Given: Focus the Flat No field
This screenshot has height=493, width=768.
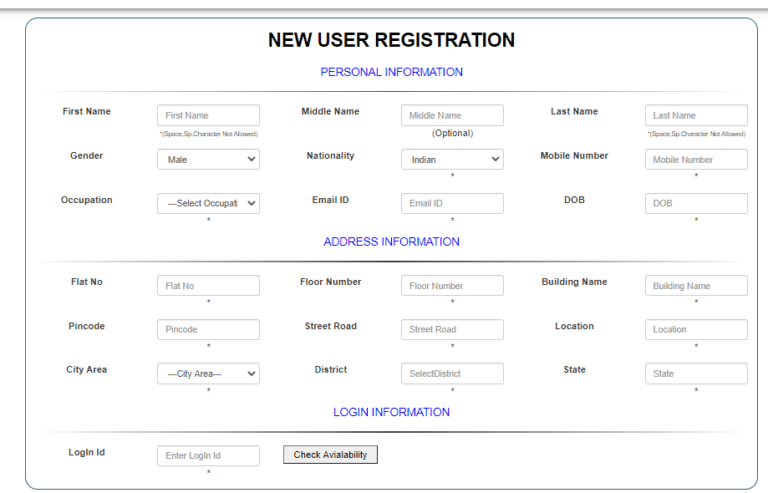Looking at the screenshot, I should (208, 286).
